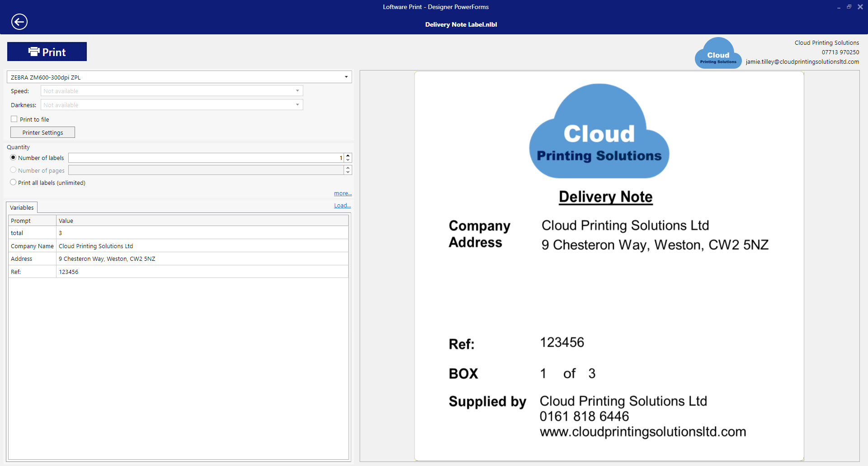Select the Number of pages radio button
This screenshot has width=868, height=466.
coord(13,170)
